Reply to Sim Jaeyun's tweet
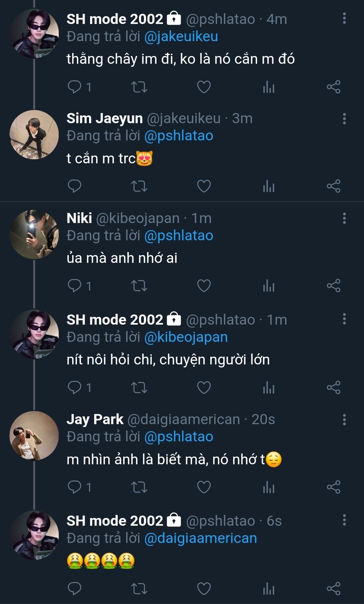This screenshot has width=364, height=604. tap(75, 186)
